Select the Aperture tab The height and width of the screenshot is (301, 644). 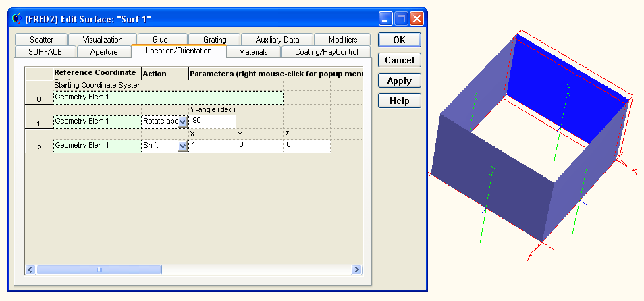[103, 52]
